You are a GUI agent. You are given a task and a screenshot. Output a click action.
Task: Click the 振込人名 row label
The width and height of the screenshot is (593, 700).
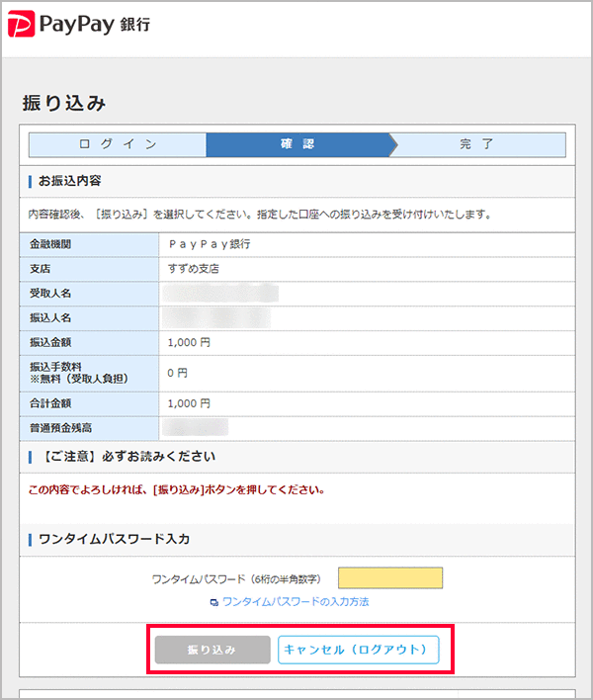50,317
